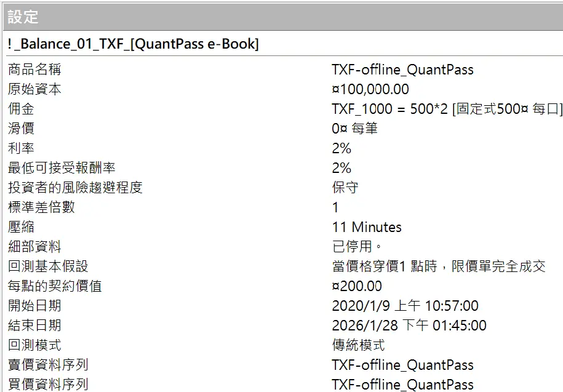Click the 商品名稱 row label

point(35,69)
